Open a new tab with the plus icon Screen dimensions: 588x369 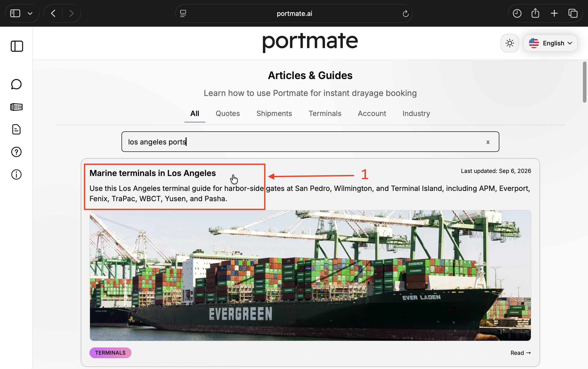pos(554,14)
